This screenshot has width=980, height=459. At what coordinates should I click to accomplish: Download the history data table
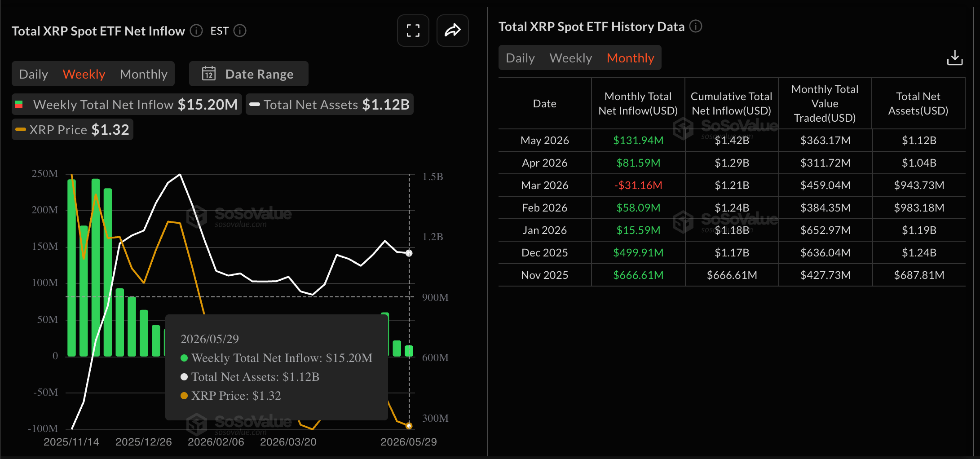click(954, 57)
